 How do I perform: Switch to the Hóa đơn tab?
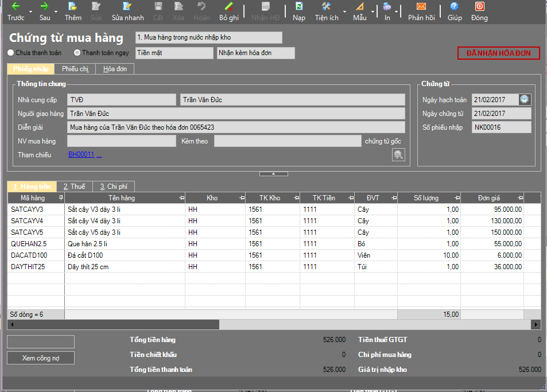coord(114,69)
